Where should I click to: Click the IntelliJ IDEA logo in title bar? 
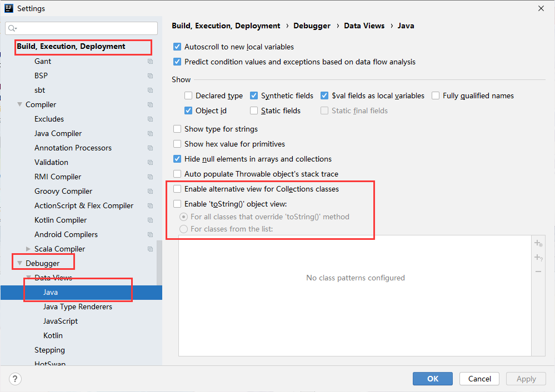coord(9,8)
